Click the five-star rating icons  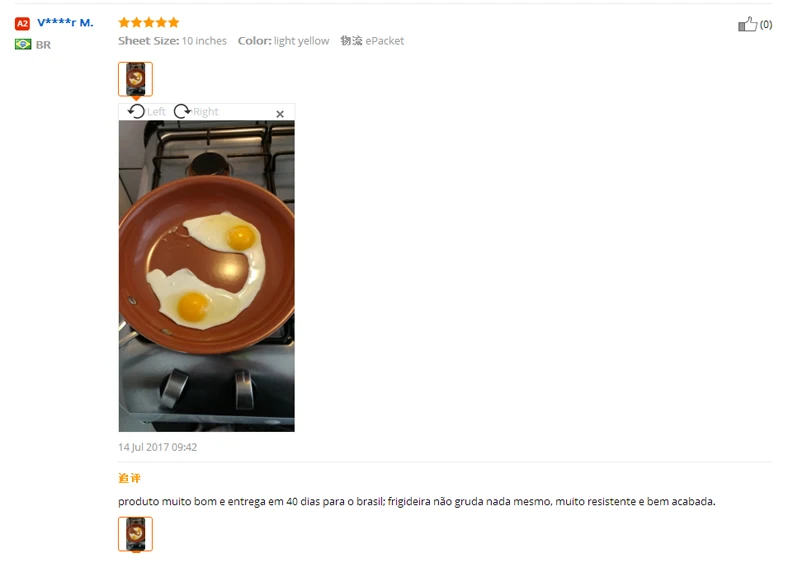(149, 22)
